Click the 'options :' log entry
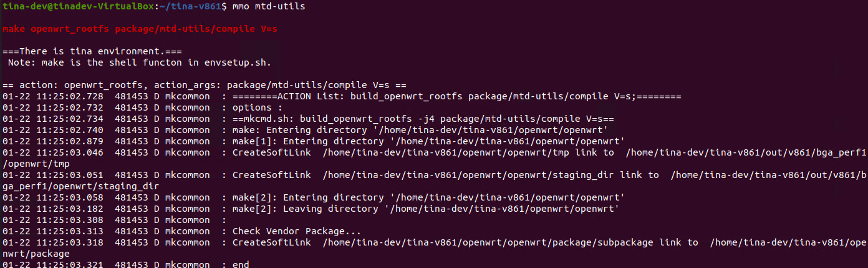This screenshot has height=268, width=868. 257,107
